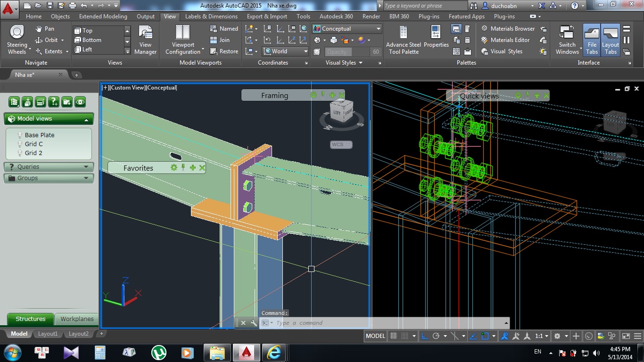644x362 pixels.
Task: Open the Materials Editor
Action: 505,40
